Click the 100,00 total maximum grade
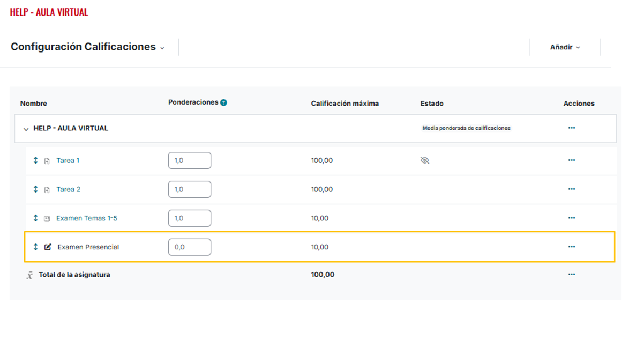The width and height of the screenshot is (644, 340). tap(323, 275)
